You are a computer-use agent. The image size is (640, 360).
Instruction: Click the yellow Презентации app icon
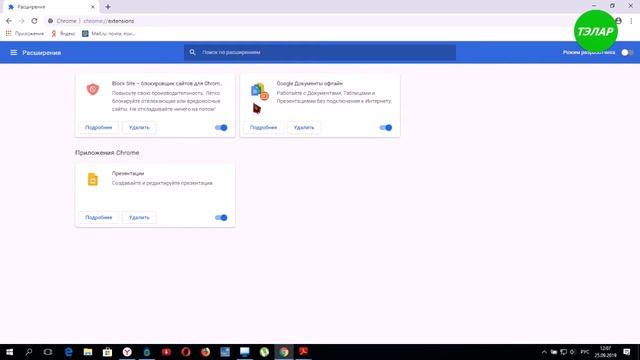(x=93, y=179)
